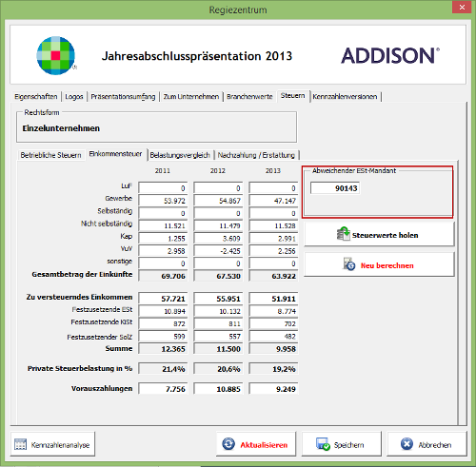Go to the Branchenwerte tab
Viewport: 476px width, 467px height.
pos(249,96)
